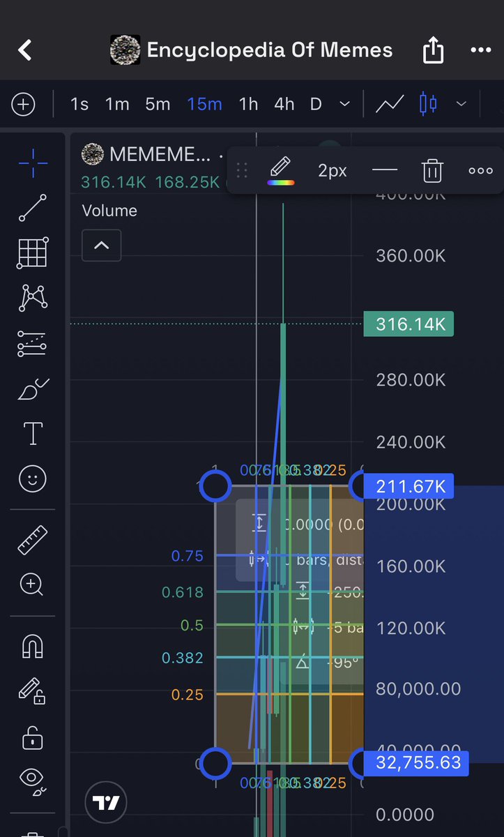Select the forecasting and measurement tools
The width and height of the screenshot is (504, 837).
tap(33, 344)
